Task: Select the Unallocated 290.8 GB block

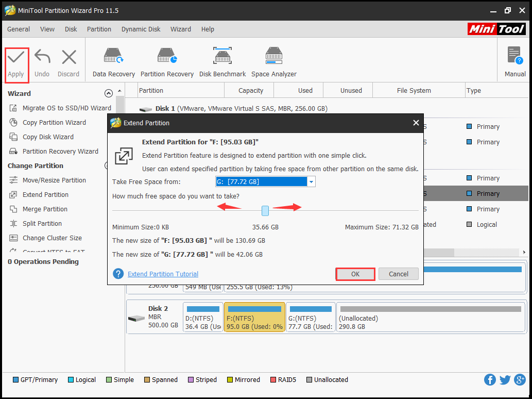Action: 431,317
